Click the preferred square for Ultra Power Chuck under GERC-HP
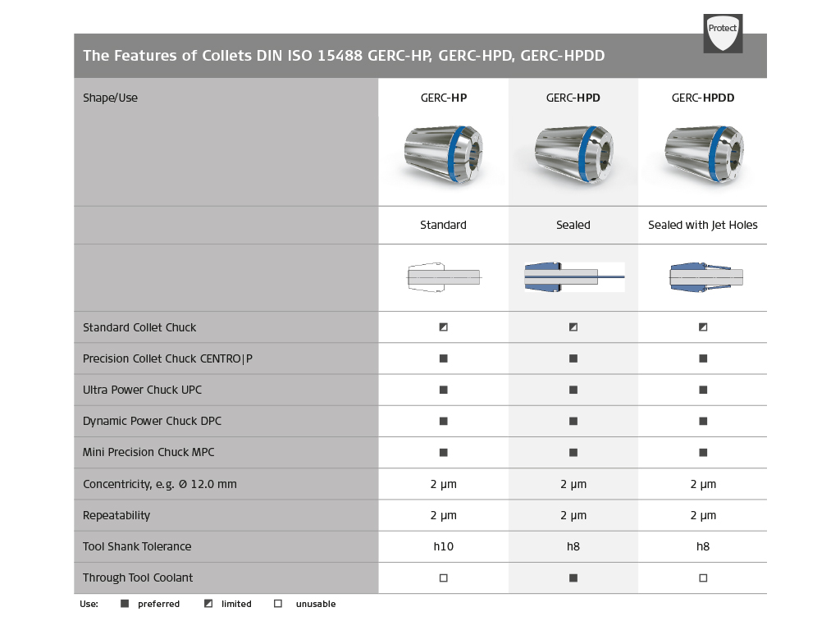Screen dimensions: 840x630 [x=444, y=390]
